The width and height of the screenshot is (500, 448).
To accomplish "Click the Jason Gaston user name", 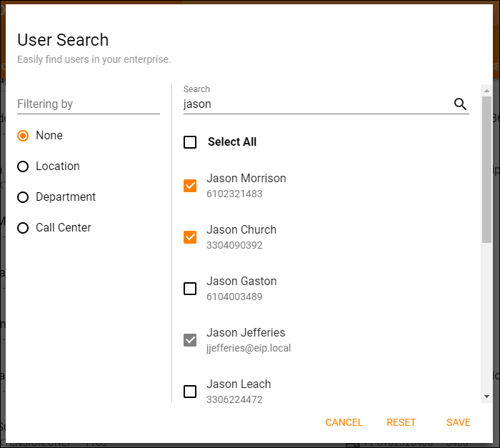I will click(x=241, y=282).
